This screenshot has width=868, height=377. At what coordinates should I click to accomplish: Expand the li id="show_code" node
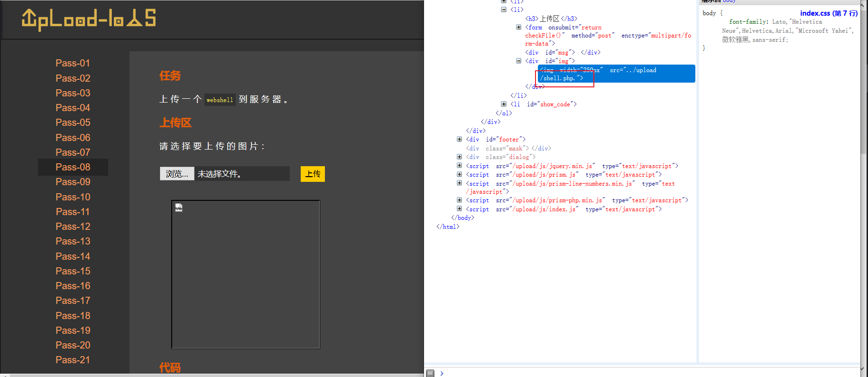504,104
